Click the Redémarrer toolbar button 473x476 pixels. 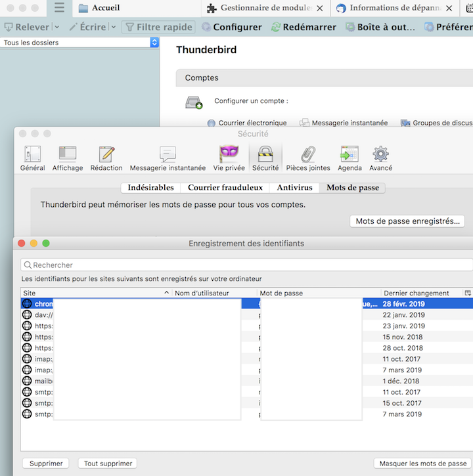[x=304, y=27]
